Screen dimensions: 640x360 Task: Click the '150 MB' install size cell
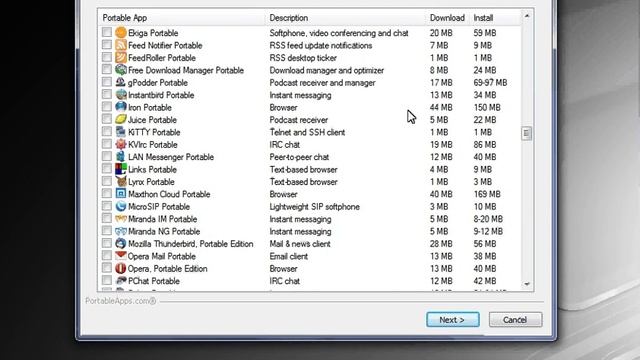tap(487, 107)
